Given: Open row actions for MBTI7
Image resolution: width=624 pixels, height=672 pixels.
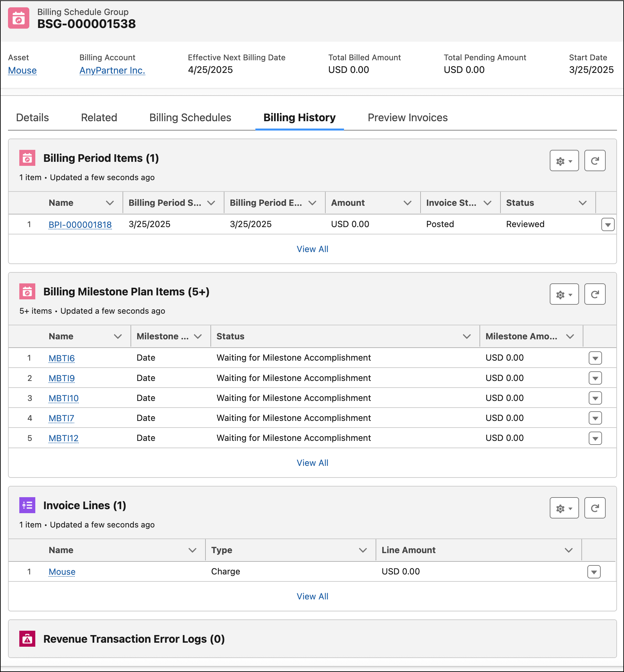Looking at the screenshot, I should [x=595, y=418].
